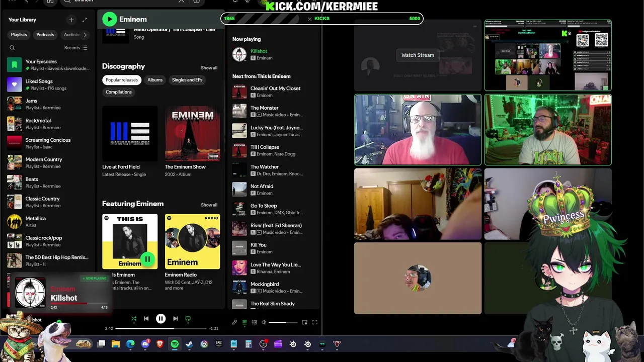Open Epic Games Launcher from the taskbar
The width and height of the screenshot is (644, 362).
coord(219,344)
